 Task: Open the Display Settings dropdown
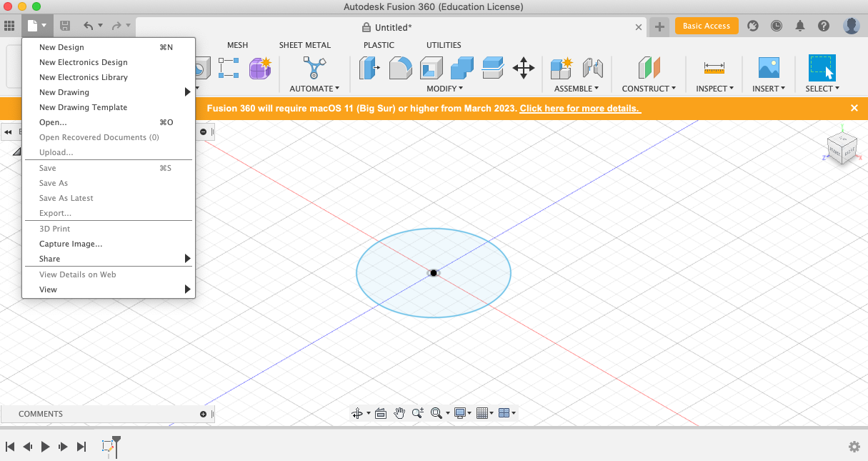pos(459,412)
